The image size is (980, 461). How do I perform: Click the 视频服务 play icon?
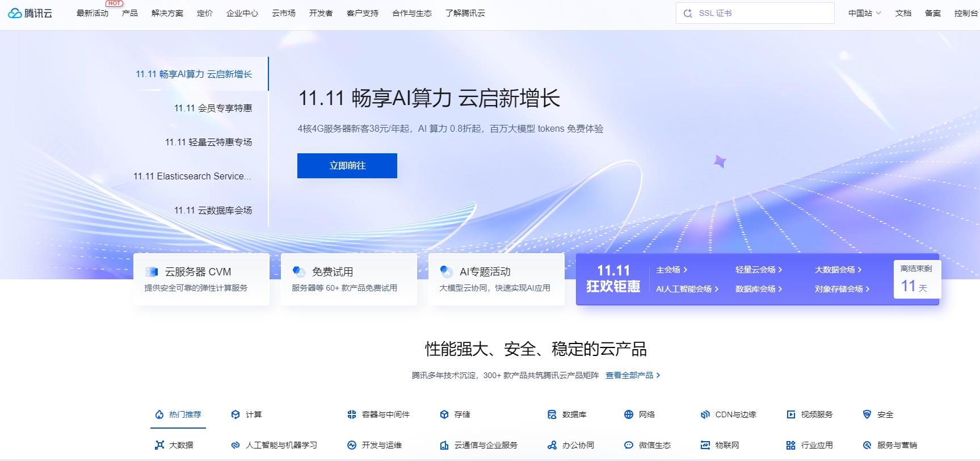(x=791, y=414)
